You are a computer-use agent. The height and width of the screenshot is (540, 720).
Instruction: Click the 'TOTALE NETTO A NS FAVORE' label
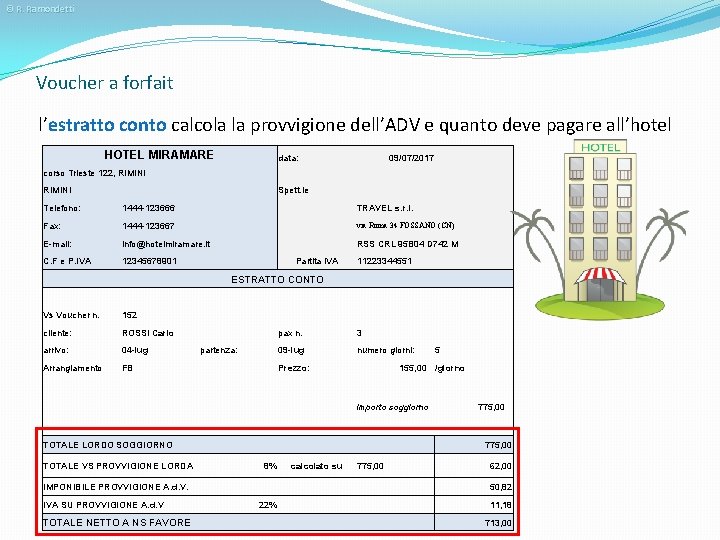pos(117,523)
